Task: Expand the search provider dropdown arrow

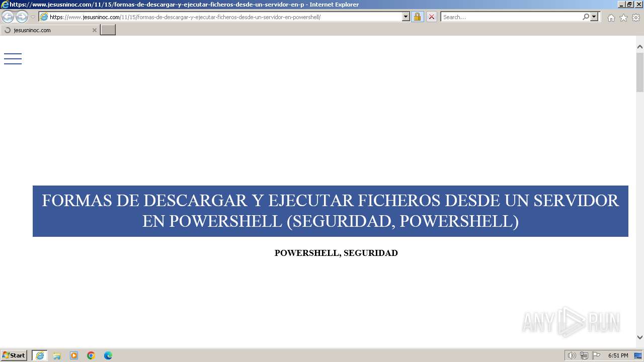Action: click(x=594, y=17)
